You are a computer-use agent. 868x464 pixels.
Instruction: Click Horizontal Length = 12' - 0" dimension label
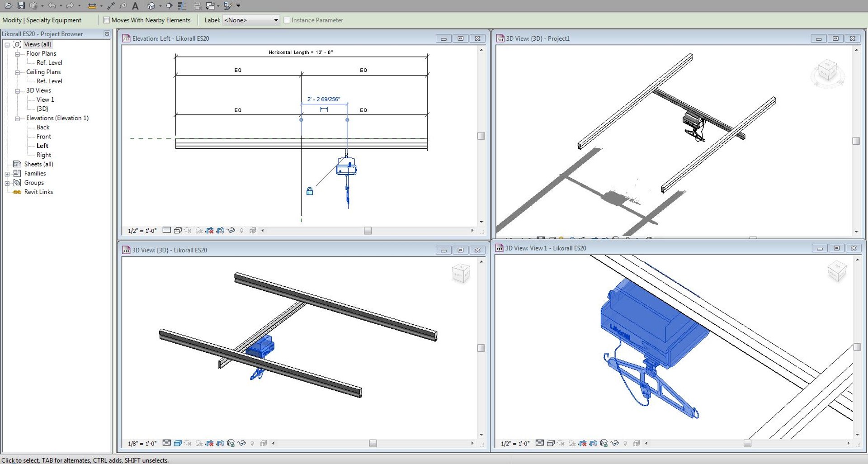(301, 52)
